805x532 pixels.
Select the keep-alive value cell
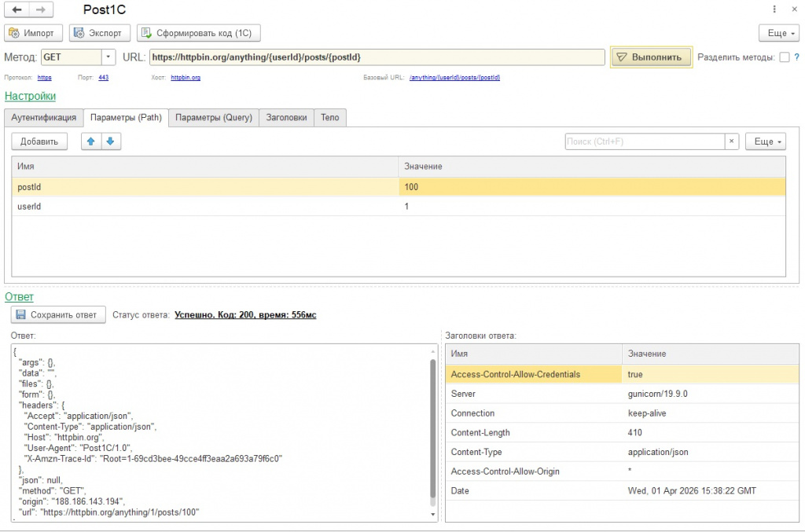711,413
